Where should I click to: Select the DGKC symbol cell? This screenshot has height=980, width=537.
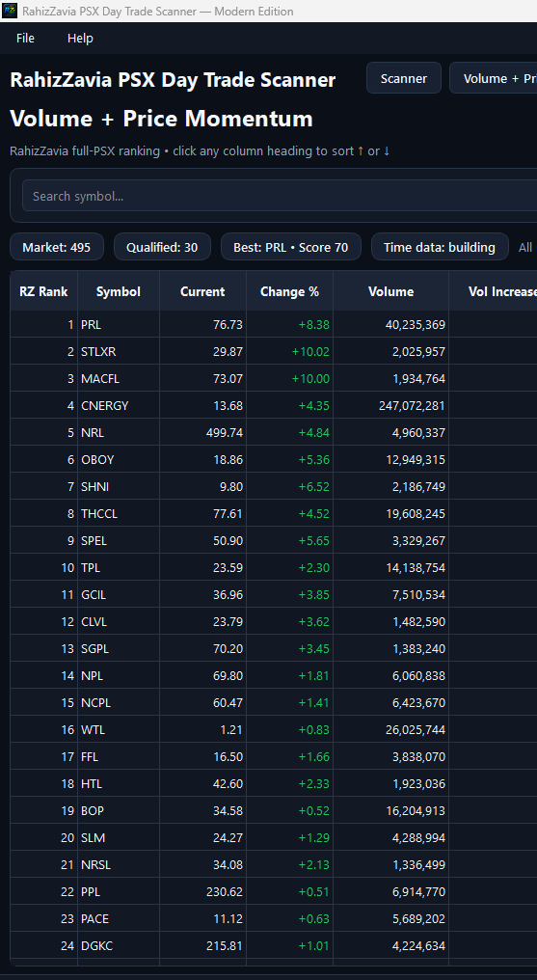[x=118, y=945]
